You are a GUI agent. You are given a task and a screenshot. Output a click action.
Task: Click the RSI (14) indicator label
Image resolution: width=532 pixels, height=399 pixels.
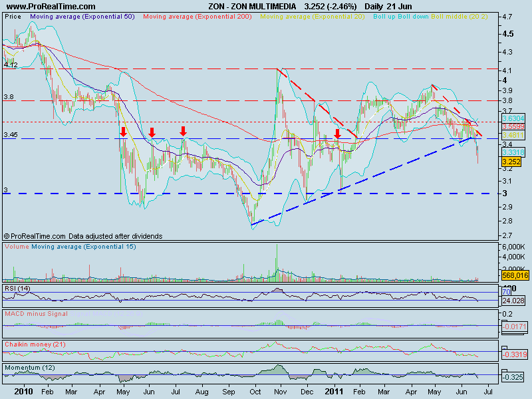click(17, 289)
